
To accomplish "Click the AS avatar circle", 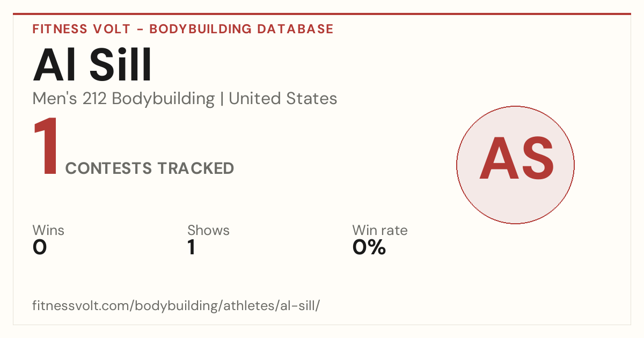I will coord(515,165).
